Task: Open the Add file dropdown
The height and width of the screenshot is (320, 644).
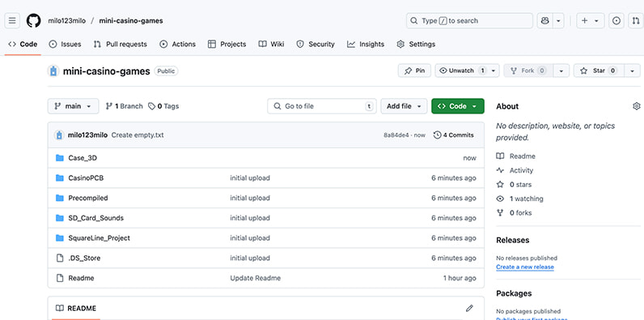Action: pos(404,106)
